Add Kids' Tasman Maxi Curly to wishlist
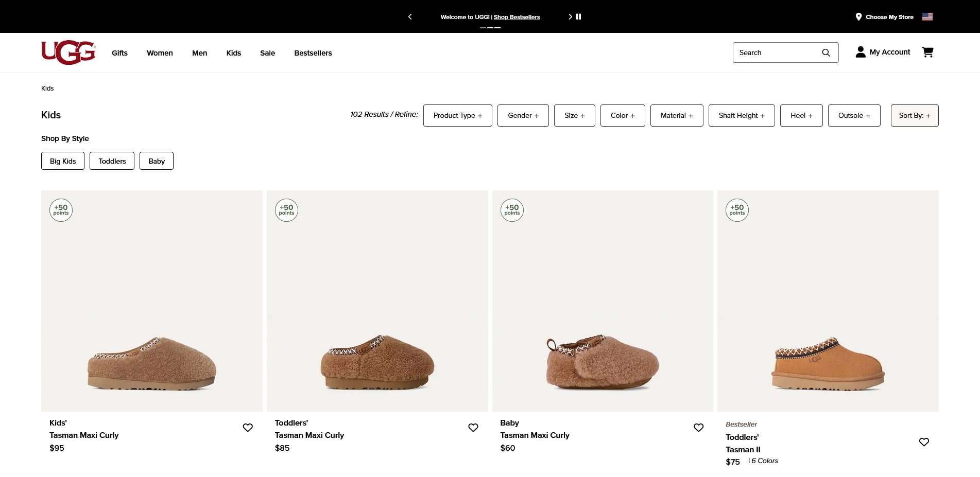 click(x=248, y=427)
